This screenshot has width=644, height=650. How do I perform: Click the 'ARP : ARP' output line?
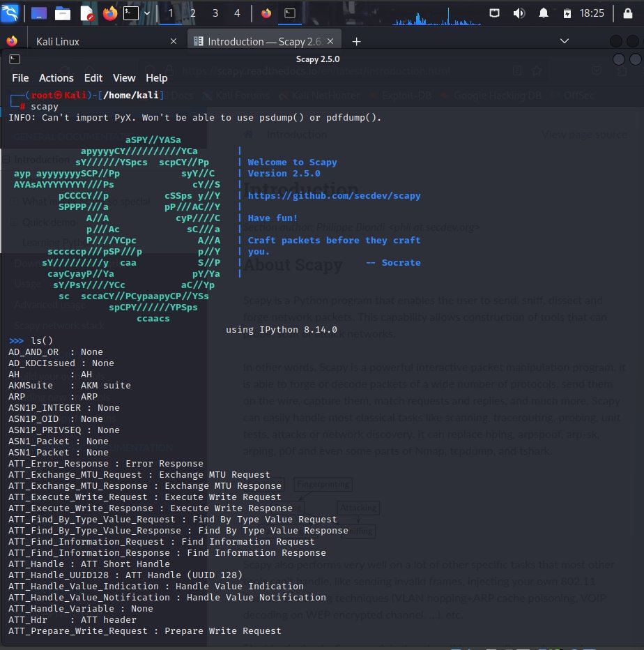pos(53,397)
